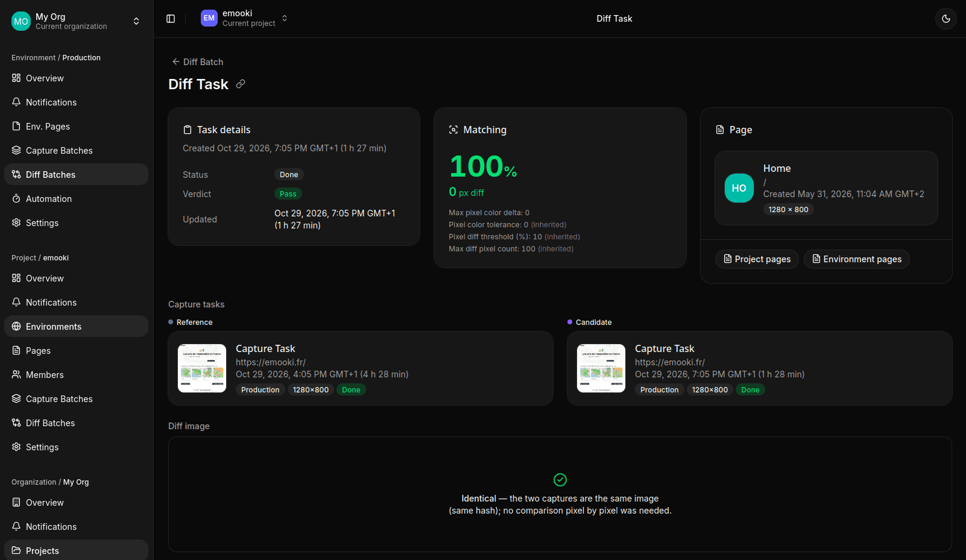
Task: Open the organization switcher for My Org
Action: coord(77,21)
